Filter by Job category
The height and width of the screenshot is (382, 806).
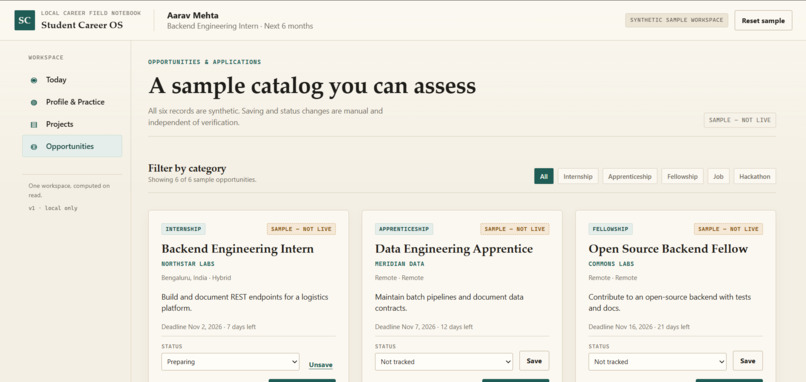coord(718,176)
